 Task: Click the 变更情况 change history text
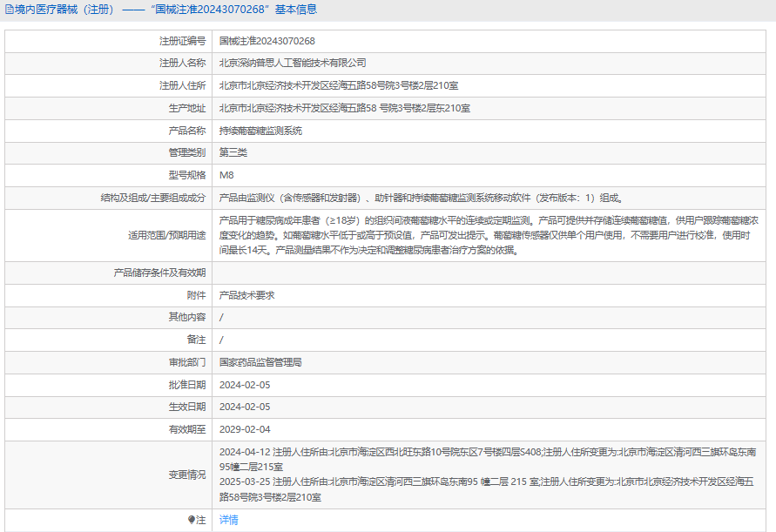(x=488, y=475)
